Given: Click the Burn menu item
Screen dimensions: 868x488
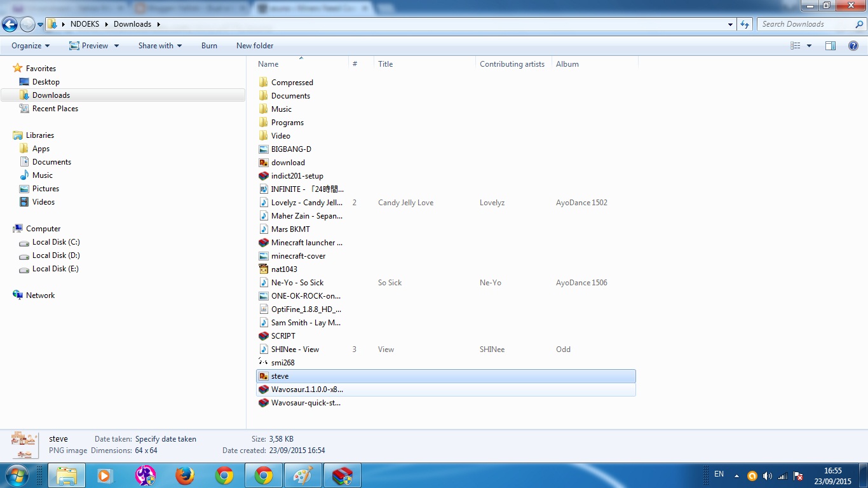Looking at the screenshot, I should pyautogui.click(x=209, y=45).
